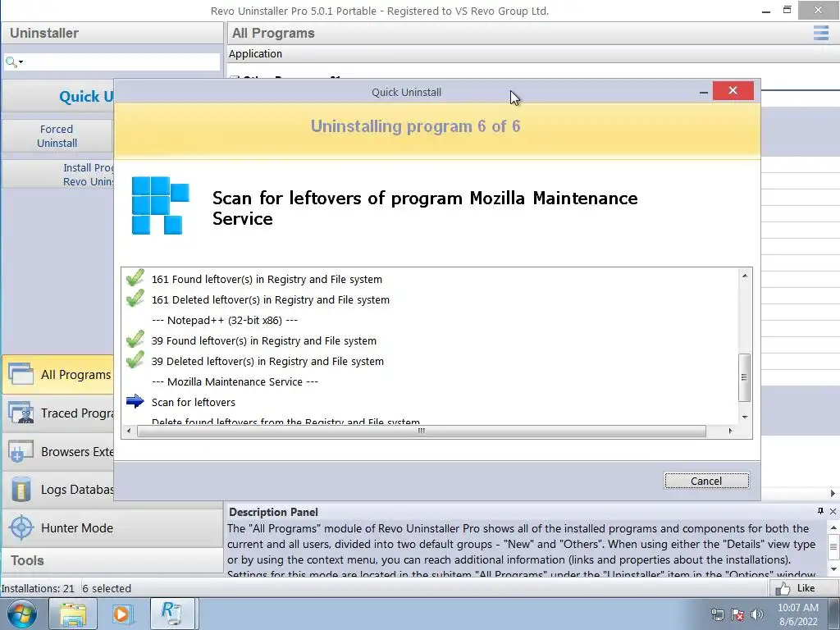
Task: Open Windows Explorer from taskbar
Action: click(x=72, y=614)
